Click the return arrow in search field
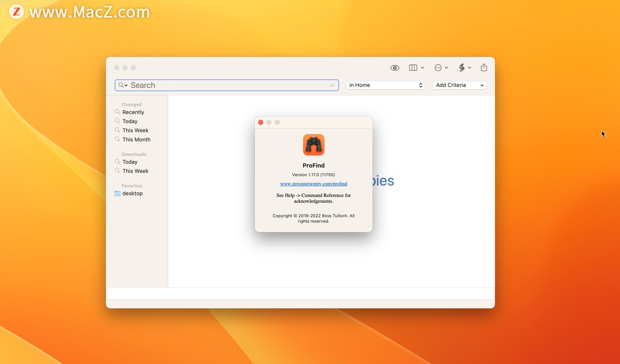Viewport: 620px width, 364px height. pos(332,85)
